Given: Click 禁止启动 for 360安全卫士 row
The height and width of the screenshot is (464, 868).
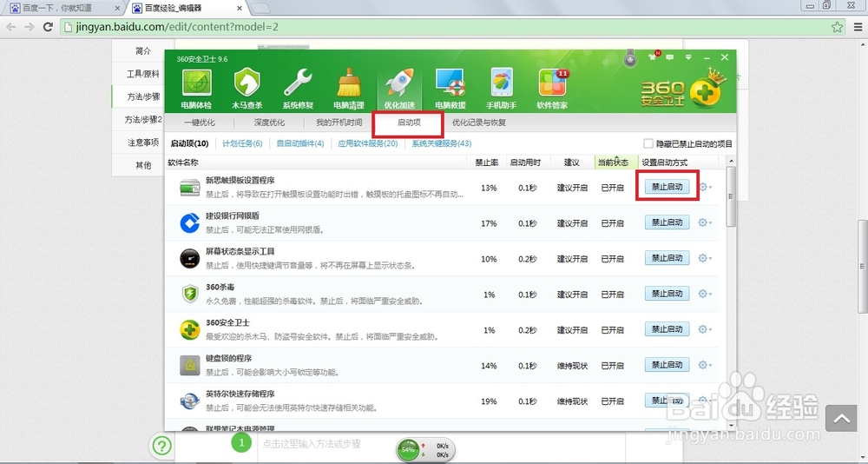Looking at the screenshot, I should click(x=667, y=328).
